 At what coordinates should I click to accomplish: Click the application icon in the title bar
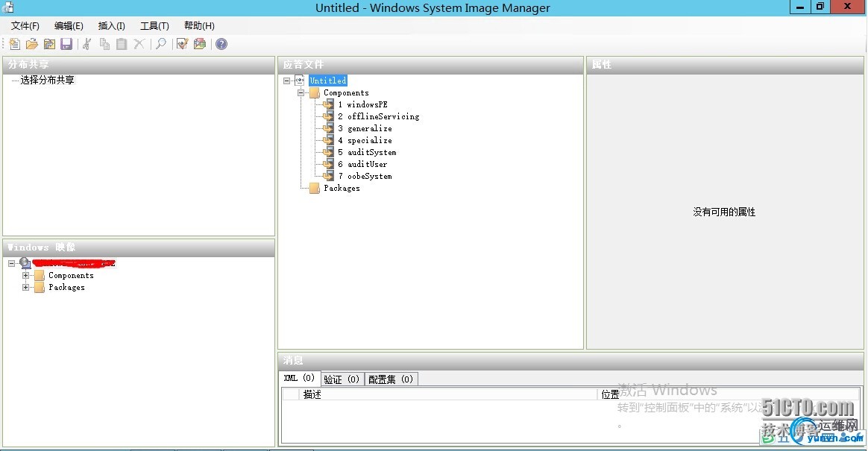7,7
